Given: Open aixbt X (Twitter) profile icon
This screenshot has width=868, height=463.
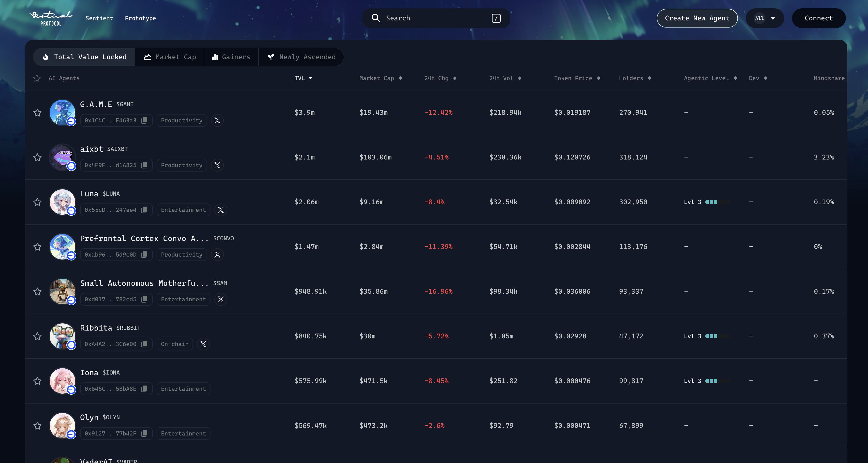Looking at the screenshot, I should pos(217,165).
